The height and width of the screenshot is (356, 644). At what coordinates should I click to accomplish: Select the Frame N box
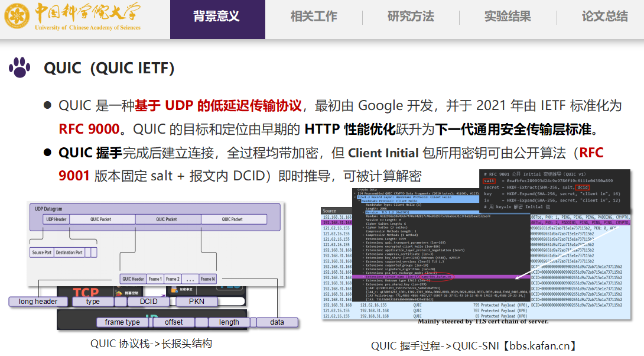208,279
